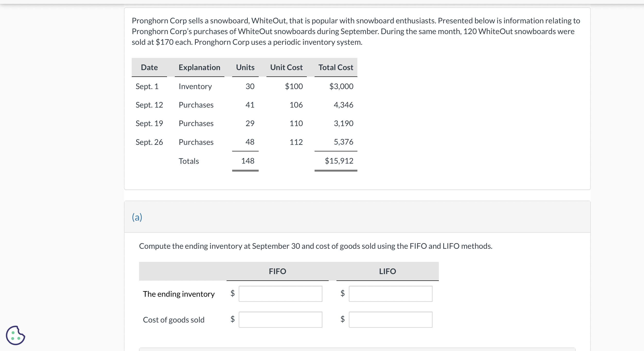Screen dimensions: 644x351
Task: Click the LIFO column header
Action: click(x=387, y=271)
